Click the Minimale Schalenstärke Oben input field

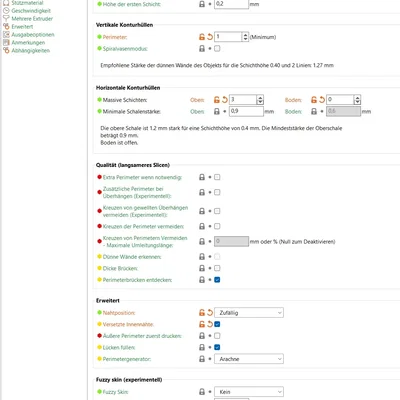point(246,111)
